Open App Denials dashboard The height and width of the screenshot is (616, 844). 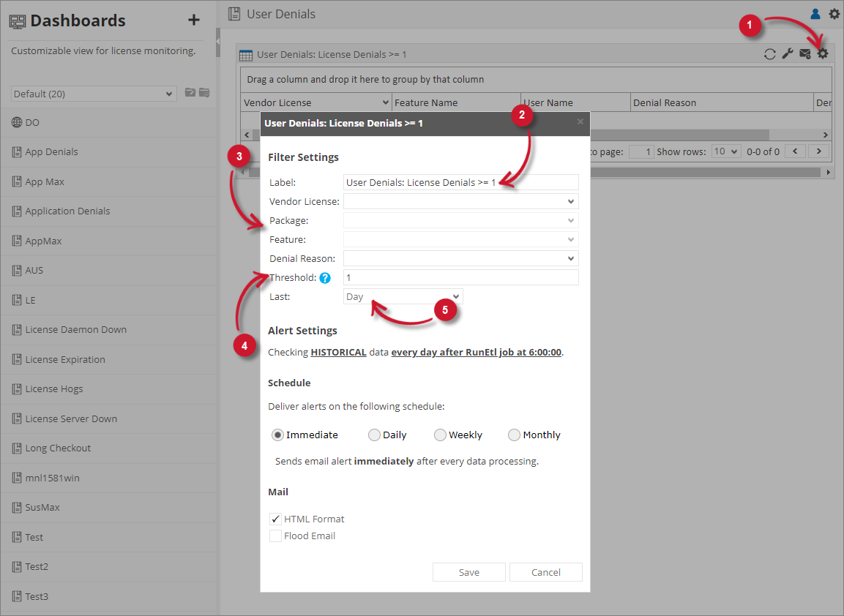(108, 152)
